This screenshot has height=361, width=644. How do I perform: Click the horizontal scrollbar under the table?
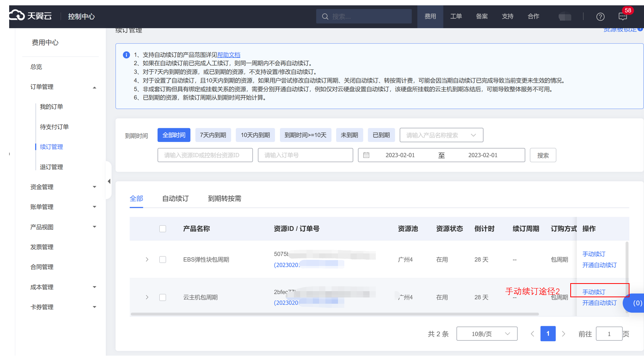(334, 314)
